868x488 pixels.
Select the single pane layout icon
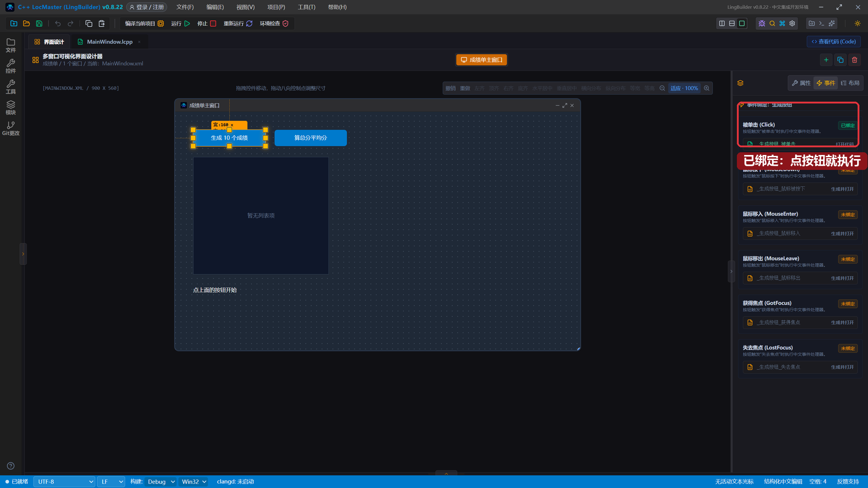[x=742, y=23]
